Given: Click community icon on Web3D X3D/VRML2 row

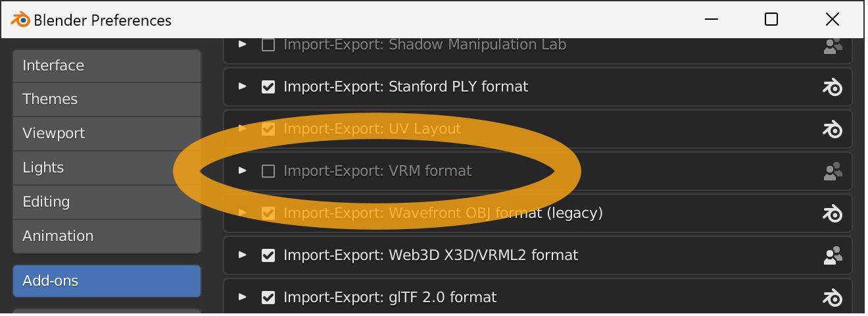Looking at the screenshot, I should click(x=833, y=255).
